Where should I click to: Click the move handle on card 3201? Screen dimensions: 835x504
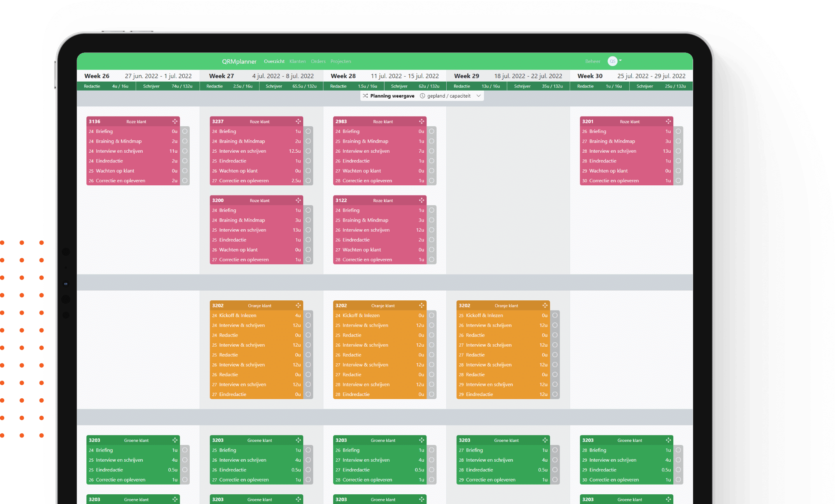coord(668,122)
